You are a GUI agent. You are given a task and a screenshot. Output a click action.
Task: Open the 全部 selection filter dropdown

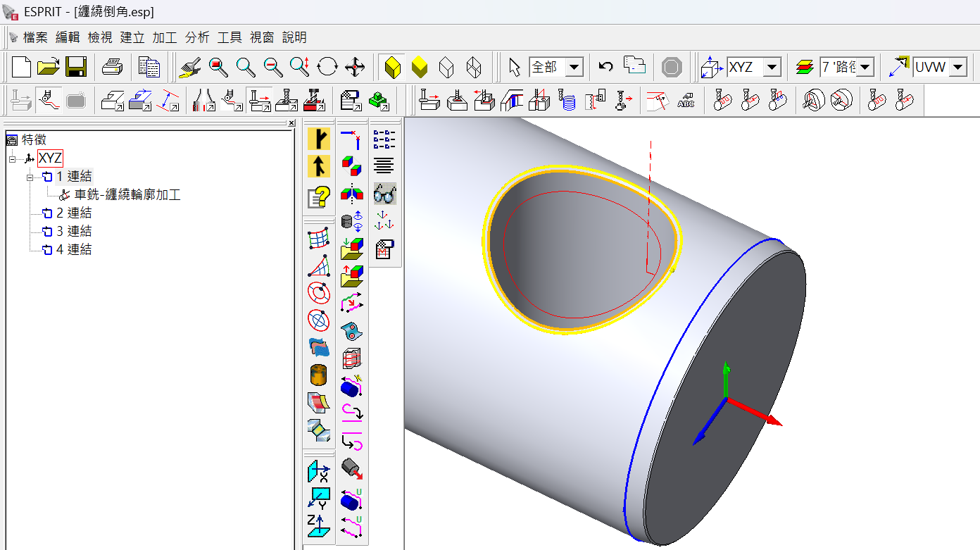[574, 68]
